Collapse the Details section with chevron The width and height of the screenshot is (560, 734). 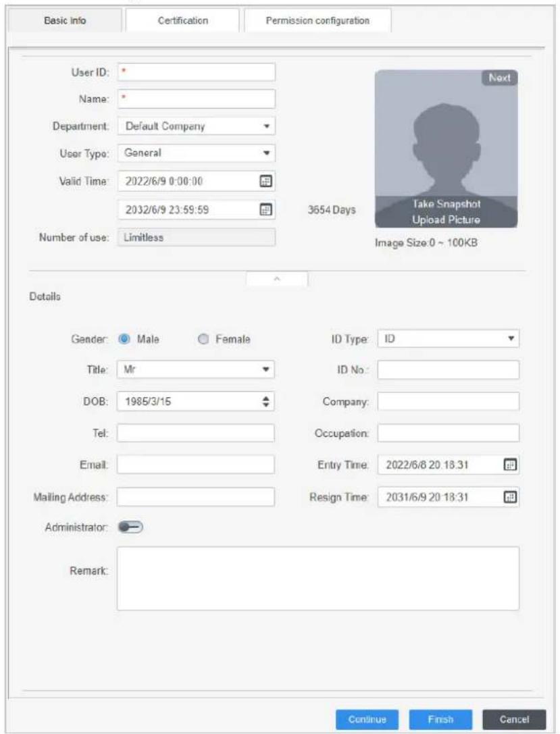click(277, 279)
